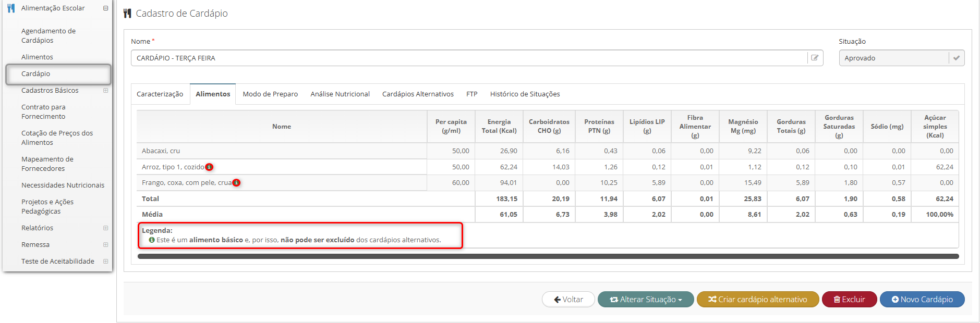Image resolution: width=980 pixels, height=323 pixels.
Task: Click the table's horizontal scrollbar
Action: pos(548,256)
